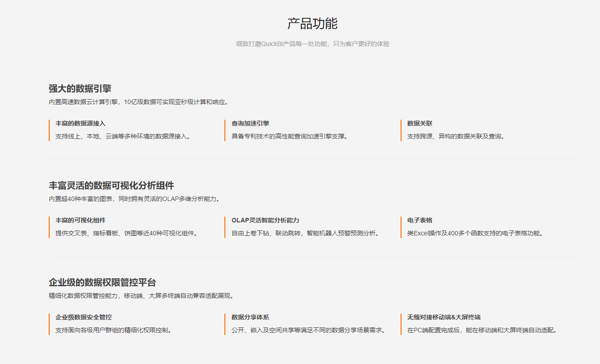Click the 丰富的可视化组件 feature title
The image size is (600, 364).
pyautogui.click(x=80, y=220)
